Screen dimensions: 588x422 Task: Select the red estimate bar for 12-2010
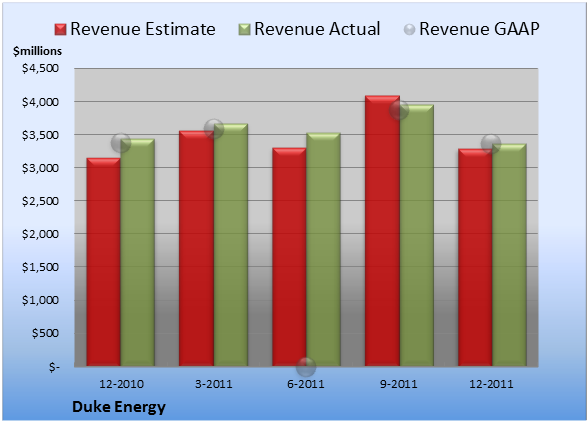click(104, 262)
